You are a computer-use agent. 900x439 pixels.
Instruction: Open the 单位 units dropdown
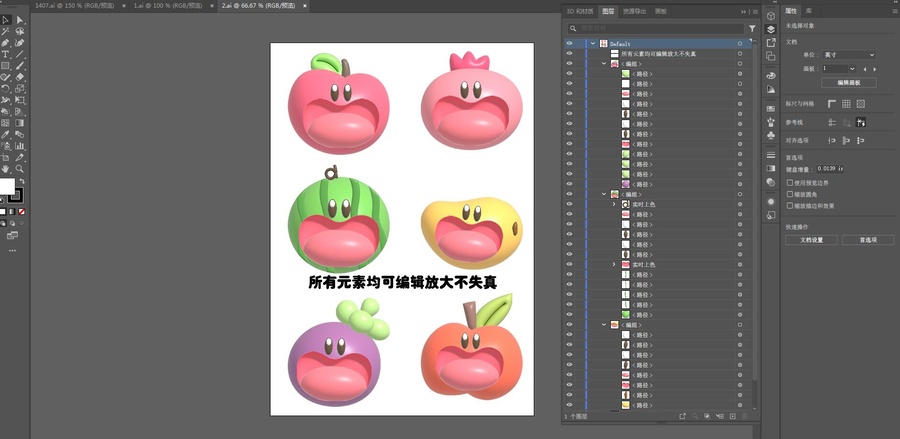(x=848, y=55)
